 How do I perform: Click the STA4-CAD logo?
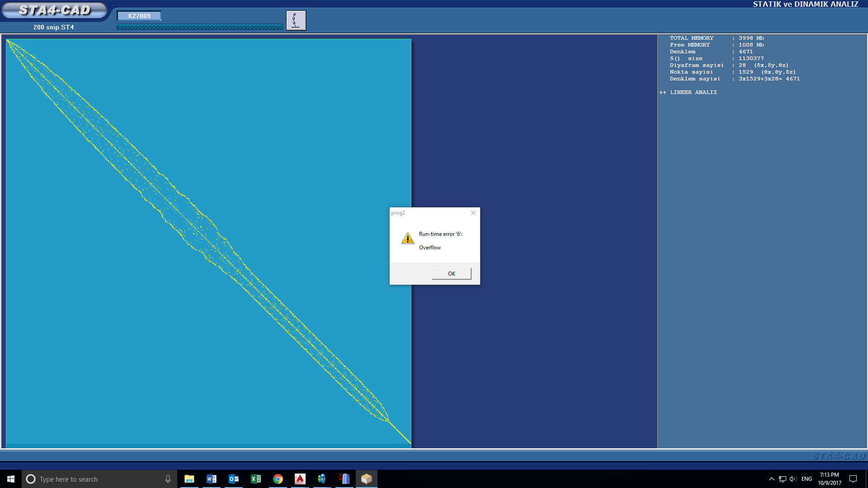[x=54, y=10]
